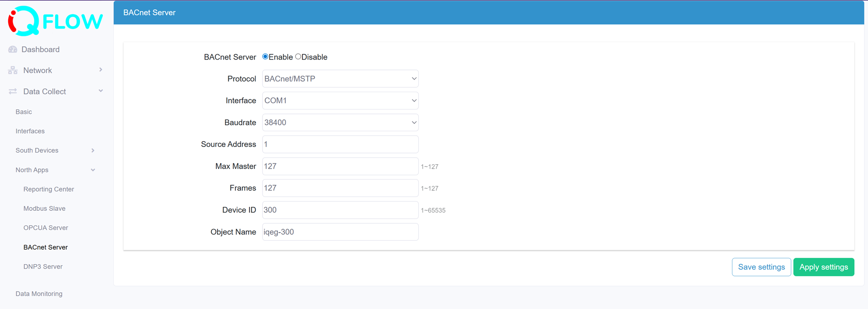This screenshot has width=868, height=309.
Task: Select the Enable radio button
Action: point(265,57)
